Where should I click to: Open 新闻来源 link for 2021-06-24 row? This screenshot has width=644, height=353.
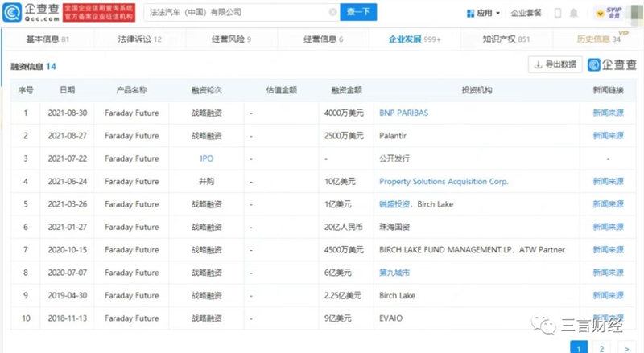[608, 182]
